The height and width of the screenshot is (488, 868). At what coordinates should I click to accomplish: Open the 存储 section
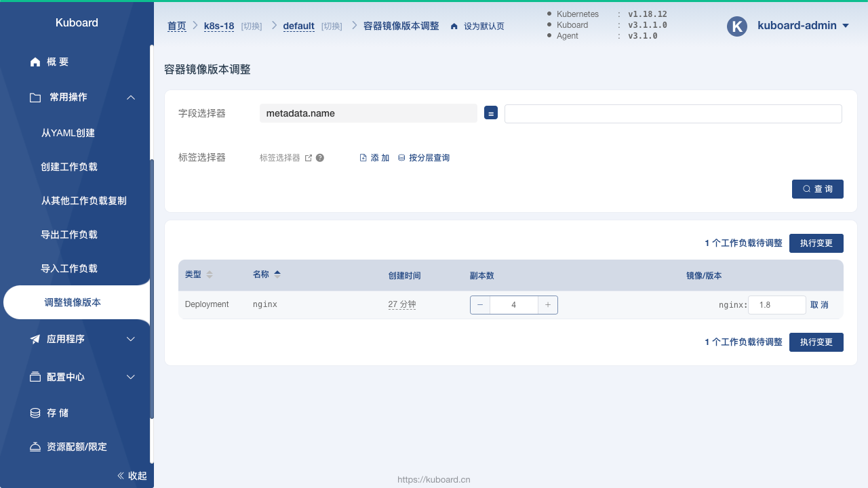49,413
